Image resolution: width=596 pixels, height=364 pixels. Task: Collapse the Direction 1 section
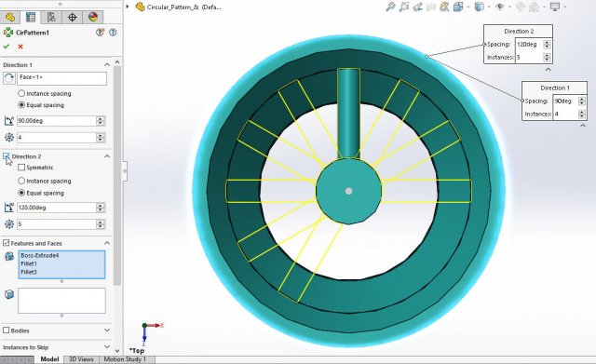107,65
